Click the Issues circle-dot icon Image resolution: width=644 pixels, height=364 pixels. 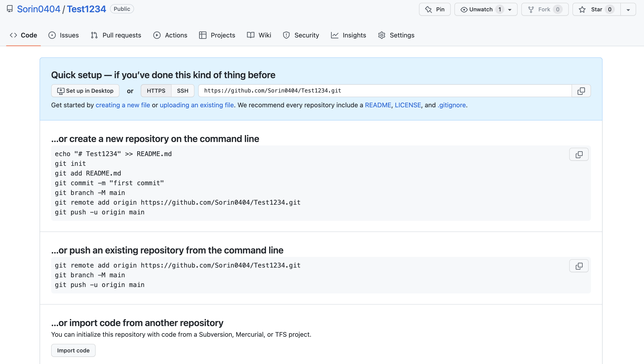click(x=52, y=35)
